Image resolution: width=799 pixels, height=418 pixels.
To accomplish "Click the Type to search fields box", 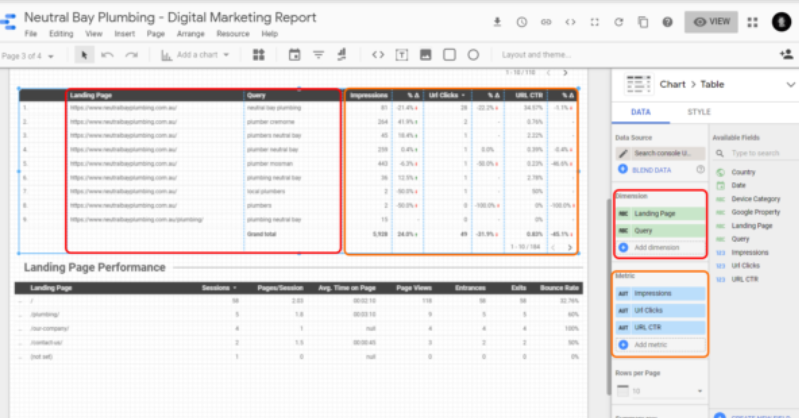I will [755, 153].
